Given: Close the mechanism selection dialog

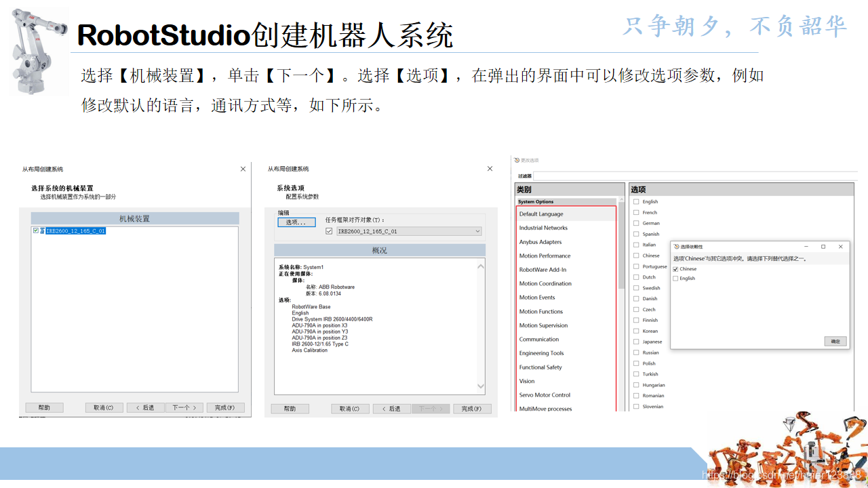Looking at the screenshot, I should (x=243, y=169).
